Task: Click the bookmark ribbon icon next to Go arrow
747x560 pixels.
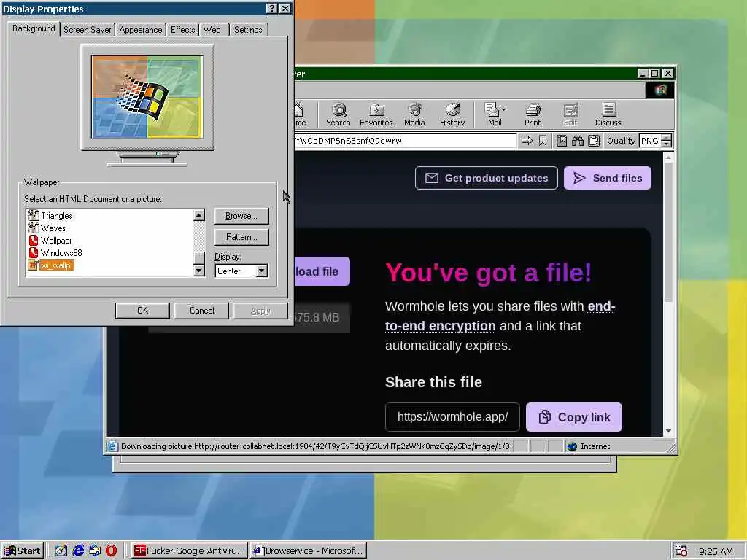Action: pos(543,141)
